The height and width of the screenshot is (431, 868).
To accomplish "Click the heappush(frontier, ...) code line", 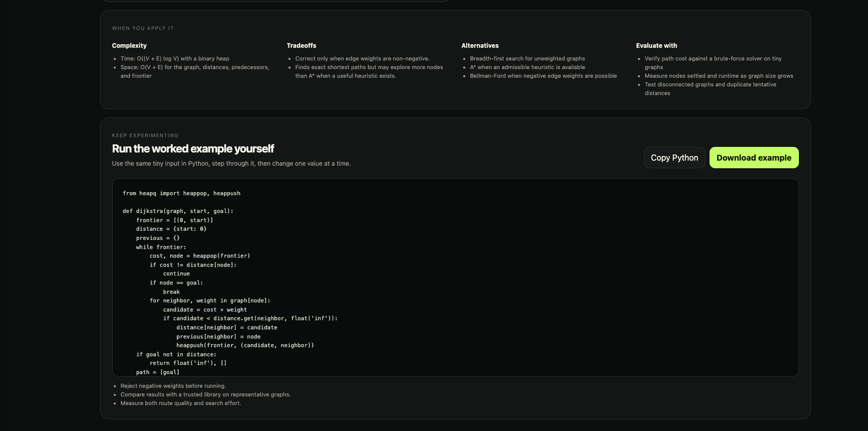I will pyautogui.click(x=245, y=345).
